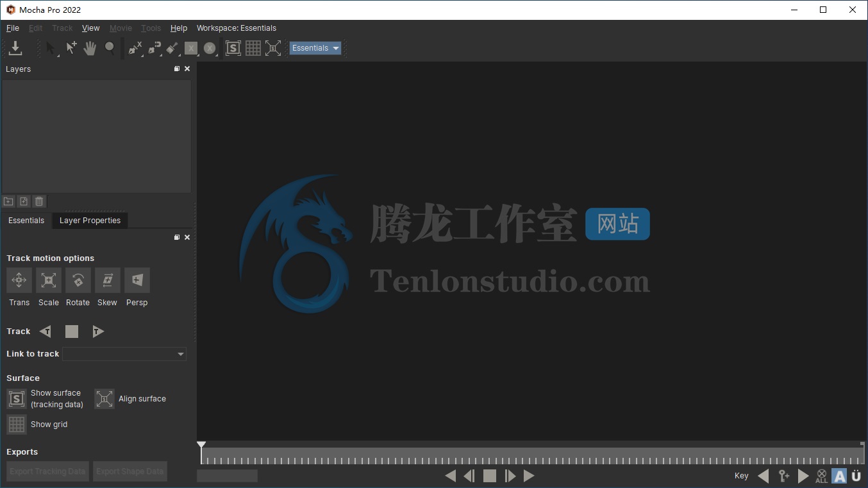Step back one frame

pyautogui.click(x=469, y=476)
